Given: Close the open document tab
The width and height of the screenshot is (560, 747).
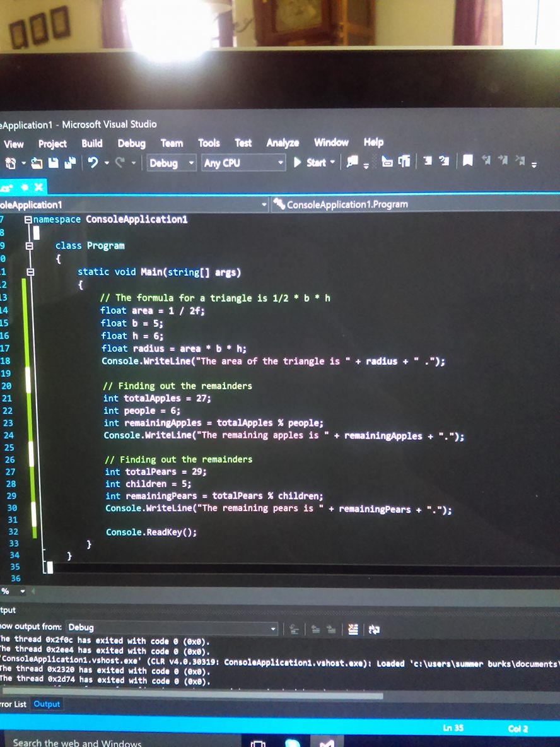Looking at the screenshot, I should coord(38,187).
